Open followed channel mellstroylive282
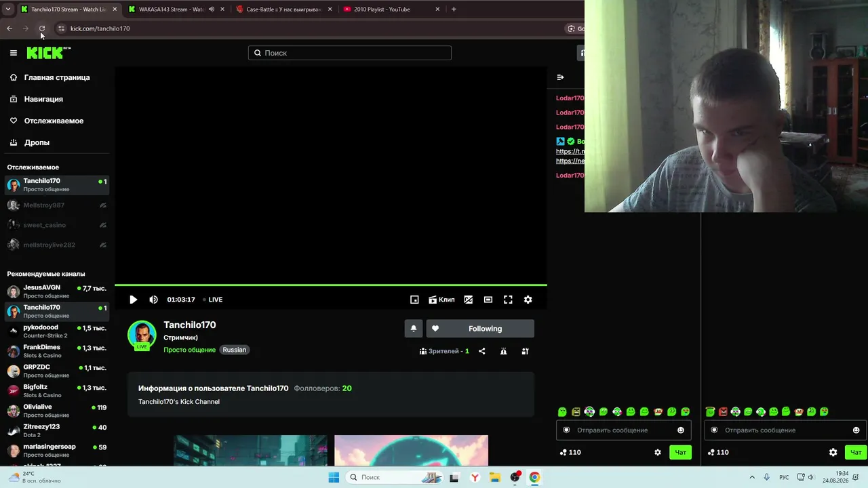 click(x=57, y=245)
